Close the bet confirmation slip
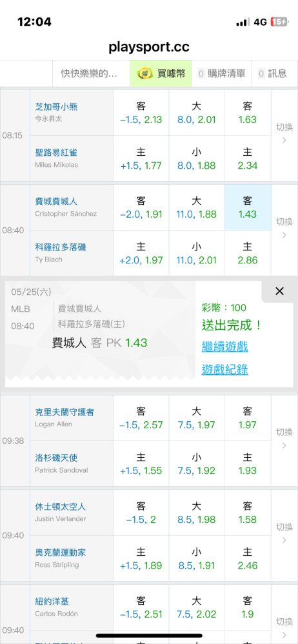The width and height of the screenshot is (298, 644). (279, 291)
